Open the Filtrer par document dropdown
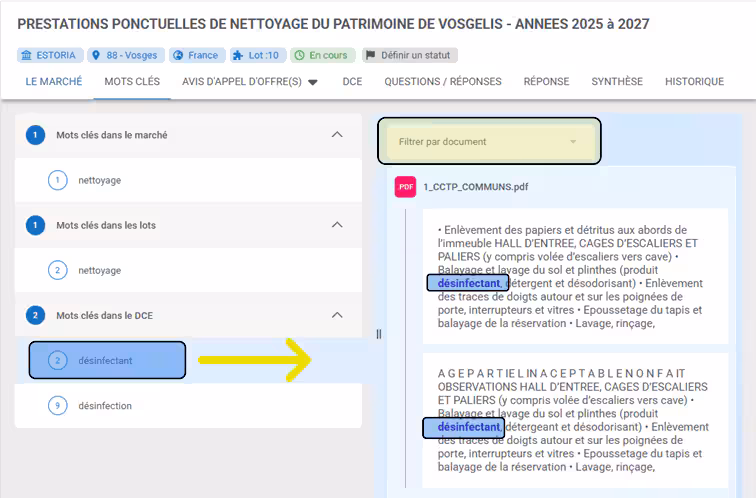 489,142
